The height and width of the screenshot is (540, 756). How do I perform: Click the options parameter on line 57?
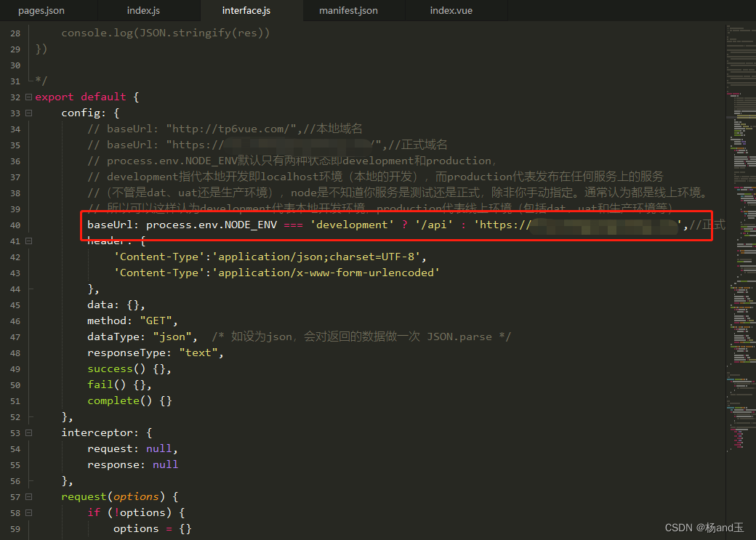[x=136, y=496]
